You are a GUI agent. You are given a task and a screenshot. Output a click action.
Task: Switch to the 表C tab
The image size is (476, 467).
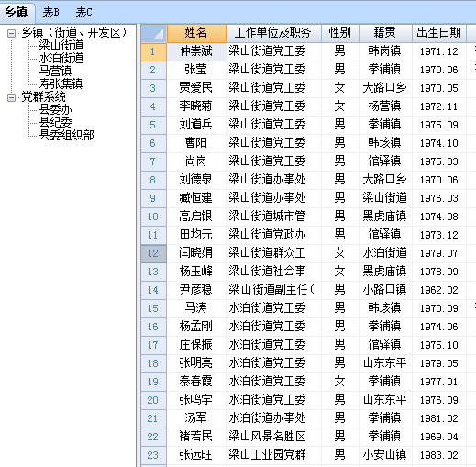[x=83, y=12]
